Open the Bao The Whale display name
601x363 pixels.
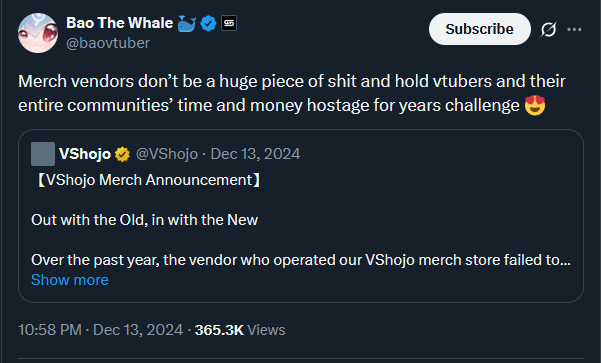[x=120, y=23]
